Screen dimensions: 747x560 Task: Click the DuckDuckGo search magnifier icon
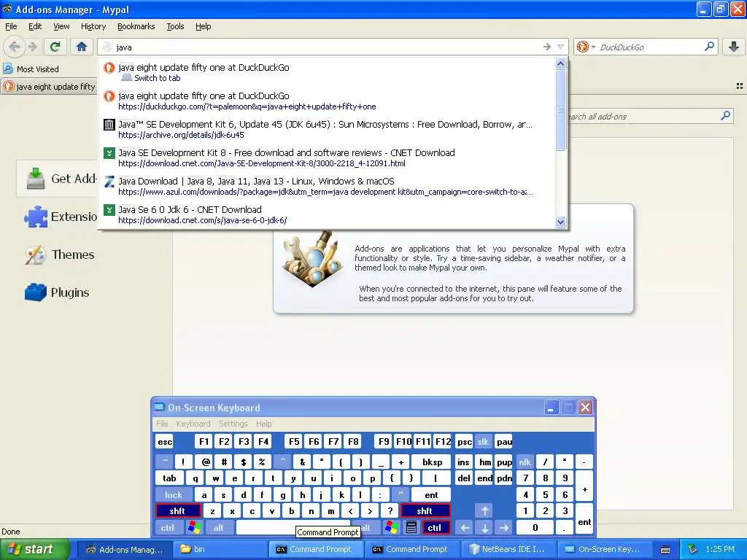(x=709, y=47)
